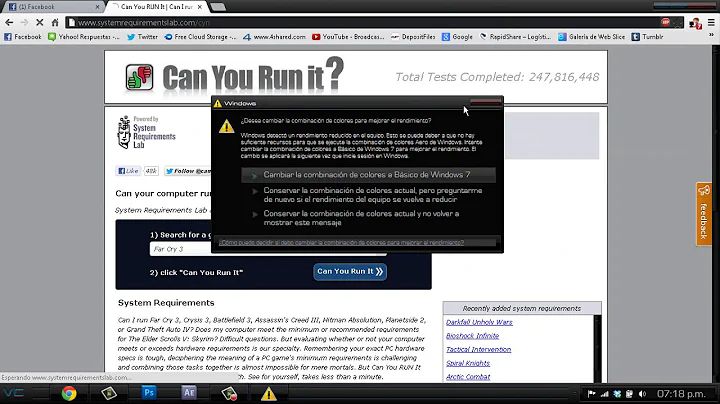Viewport: 720px width, 404px height.
Task: Click the recently added list scrollbar
Action: 597,349
